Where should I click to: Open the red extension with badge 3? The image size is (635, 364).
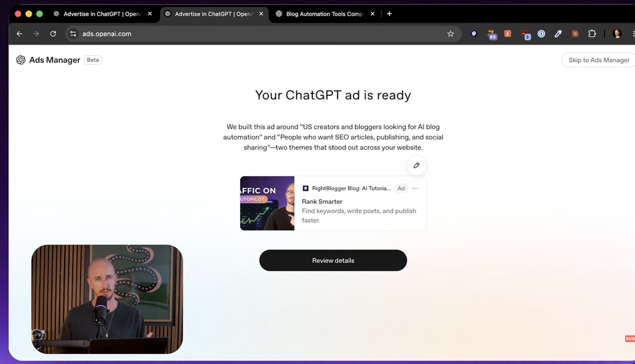[x=525, y=35]
